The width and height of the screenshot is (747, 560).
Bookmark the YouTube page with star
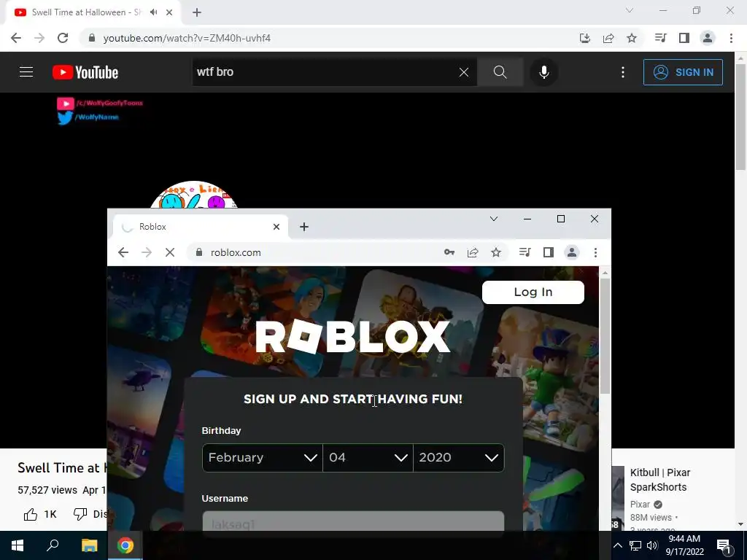631,38
